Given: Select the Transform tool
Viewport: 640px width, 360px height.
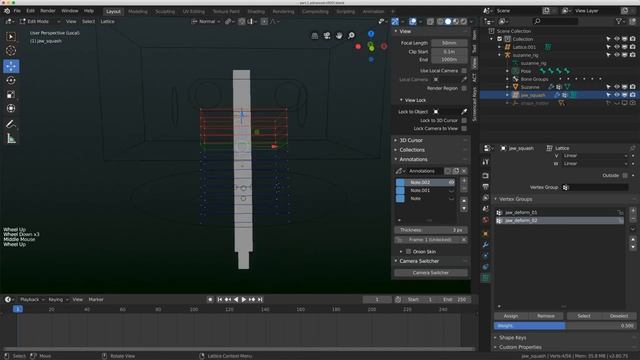Looking at the screenshot, I should tap(11, 109).
